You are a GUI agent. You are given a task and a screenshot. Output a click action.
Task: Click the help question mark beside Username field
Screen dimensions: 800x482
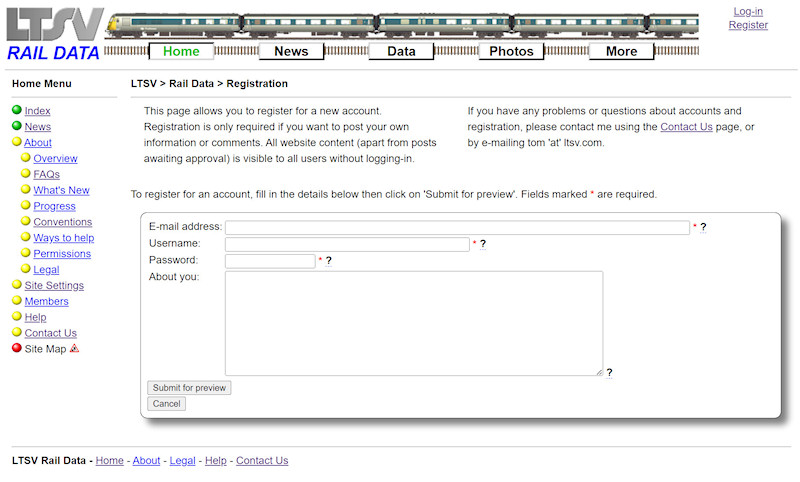click(483, 244)
